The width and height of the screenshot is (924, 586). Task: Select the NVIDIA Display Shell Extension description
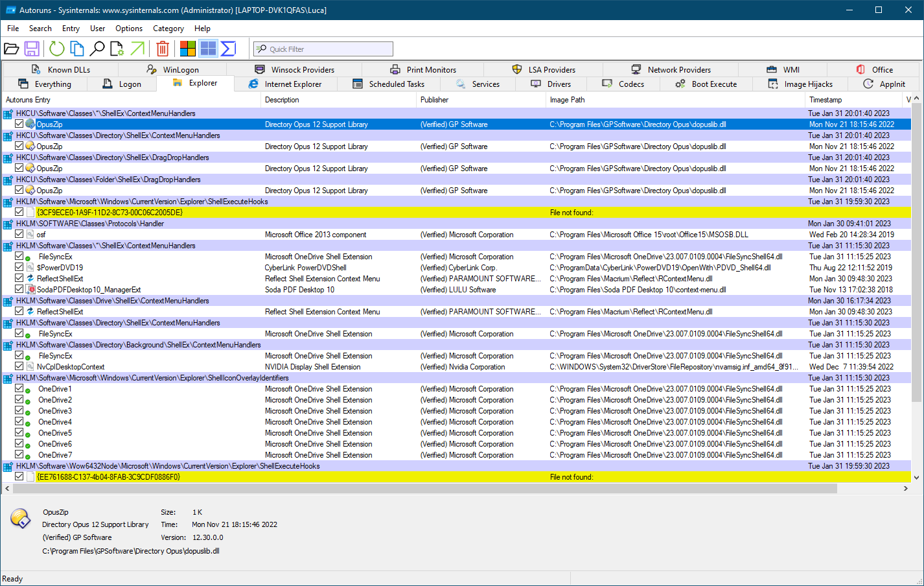(312, 367)
